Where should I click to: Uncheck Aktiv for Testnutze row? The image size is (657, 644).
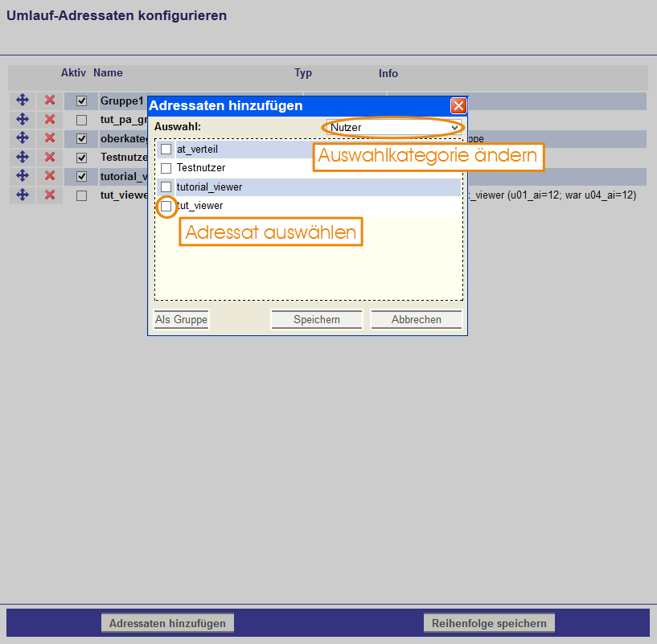coord(82,158)
